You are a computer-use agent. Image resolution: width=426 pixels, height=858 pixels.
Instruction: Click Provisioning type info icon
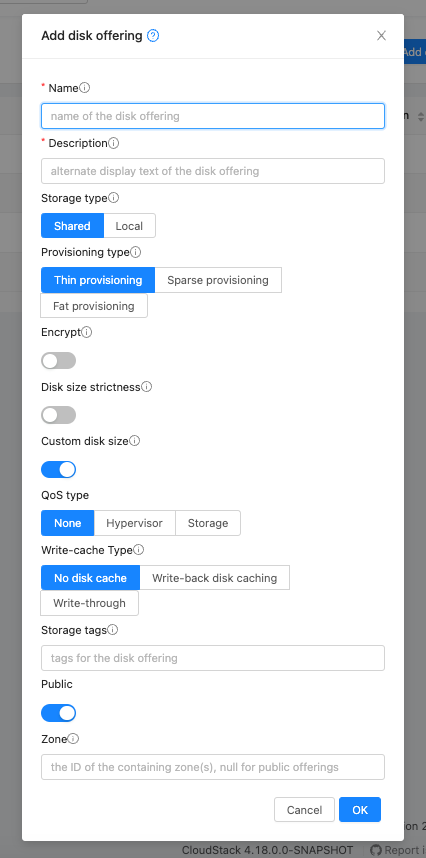(136, 252)
